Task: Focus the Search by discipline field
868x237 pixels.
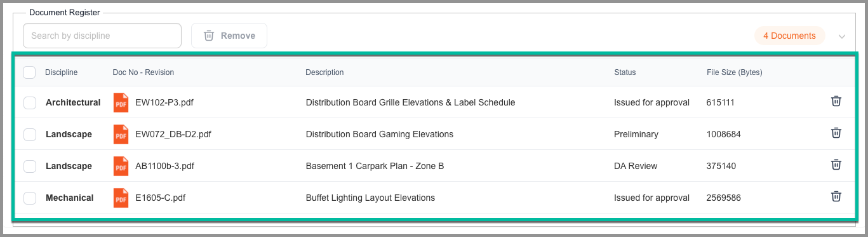Action: [x=102, y=36]
